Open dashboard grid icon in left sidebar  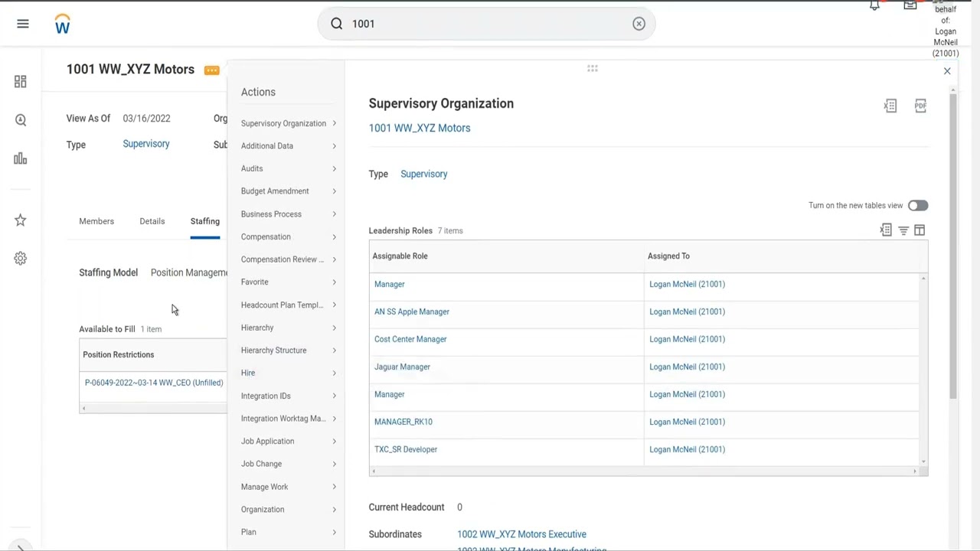coord(21,81)
